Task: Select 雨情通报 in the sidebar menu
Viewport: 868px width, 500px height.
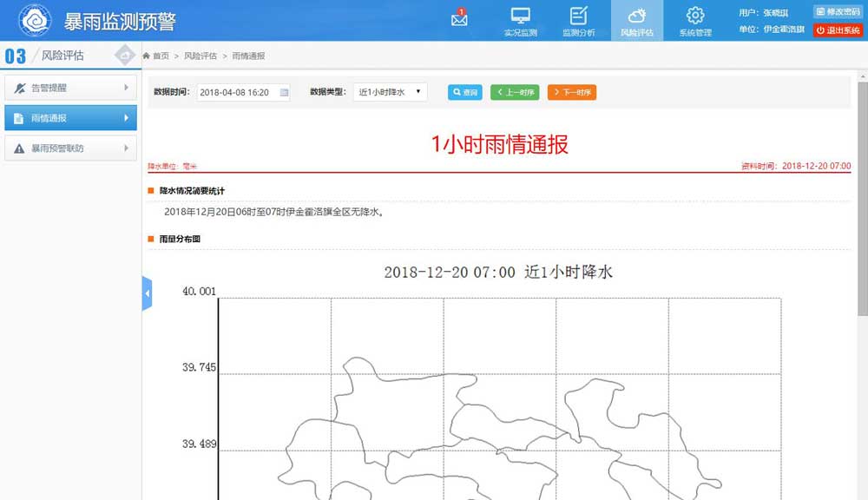Action: (x=70, y=118)
